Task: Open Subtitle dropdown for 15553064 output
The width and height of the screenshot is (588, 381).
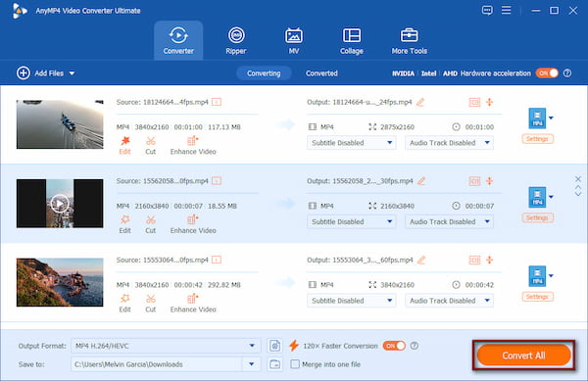Action: [352, 301]
